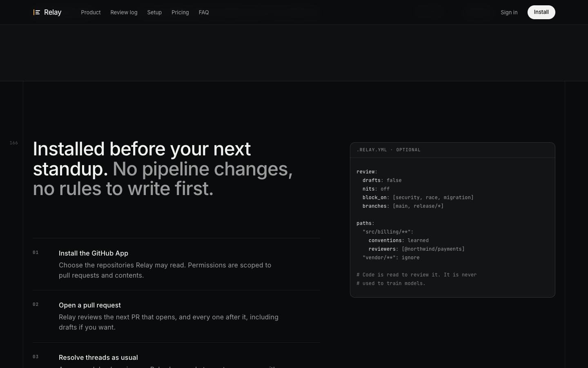Click the Relay brand name
The height and width of the screenshot is (368, 588).
pyautogui.click(x=53, y=12)
